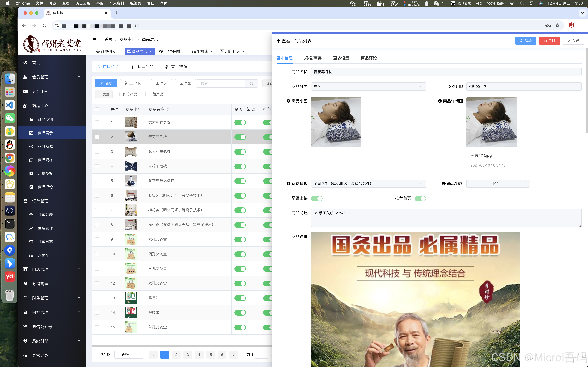Click the Chrome reload page icon
588x367 pixels.
pyautogui.click(x=45, y=25)
